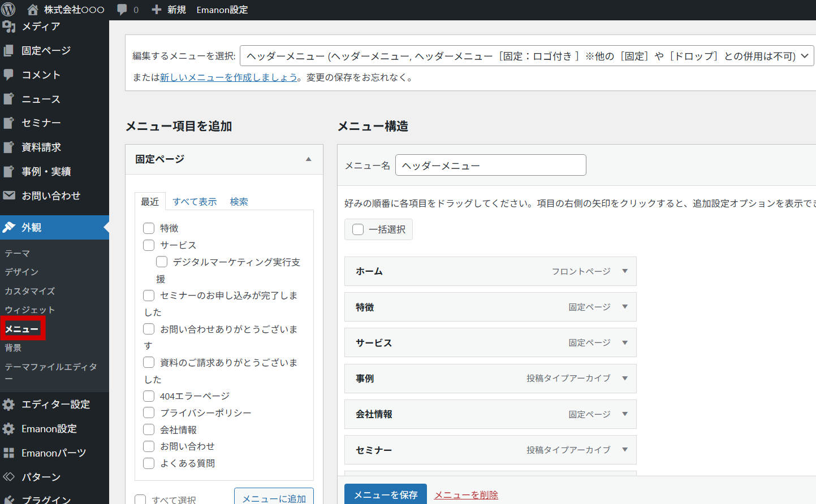Click 新しいメニューを作成しましょう link
The width and height of the screenshot is (816, 504).
[x=228, y=77]
